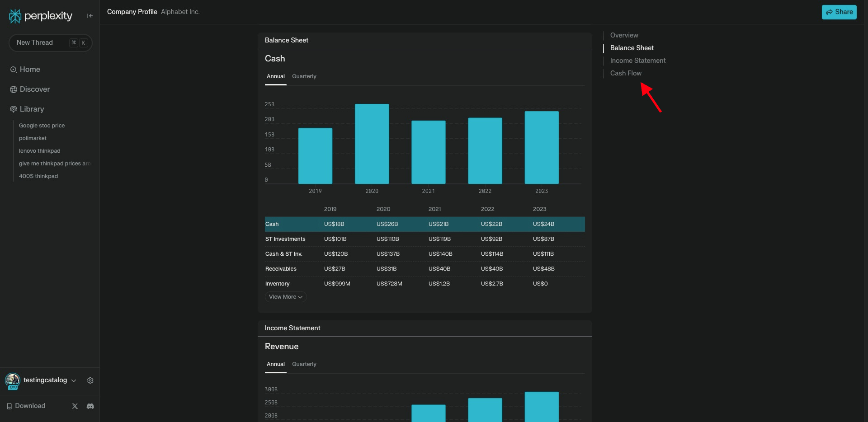Image resolution: width=868 pixels, height=422 pixels.
Task: Open the 'lenovo thinkpad' thread
Action: point(40,151)
